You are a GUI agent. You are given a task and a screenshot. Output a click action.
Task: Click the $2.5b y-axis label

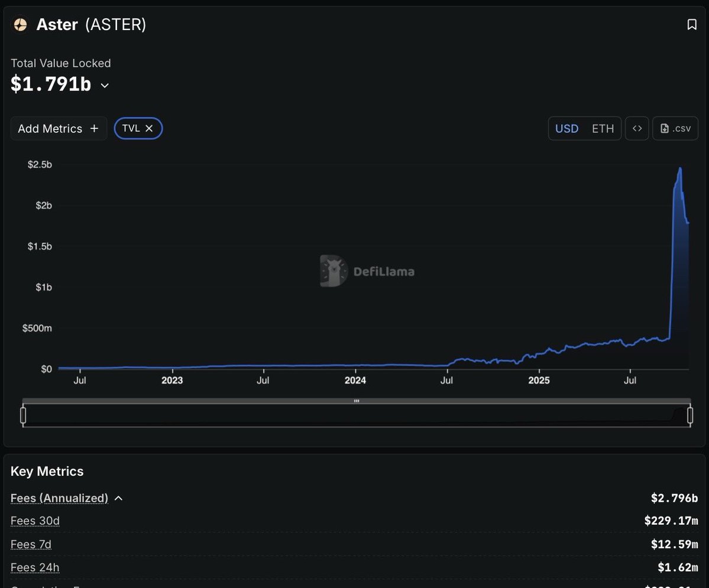tap(40, 164)
